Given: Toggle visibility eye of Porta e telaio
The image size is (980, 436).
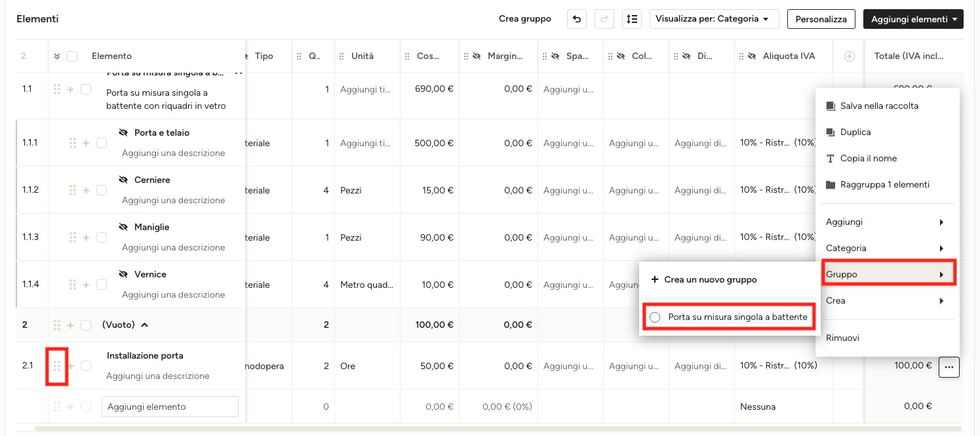Looking at the screenshot, I should coord(123,132).
